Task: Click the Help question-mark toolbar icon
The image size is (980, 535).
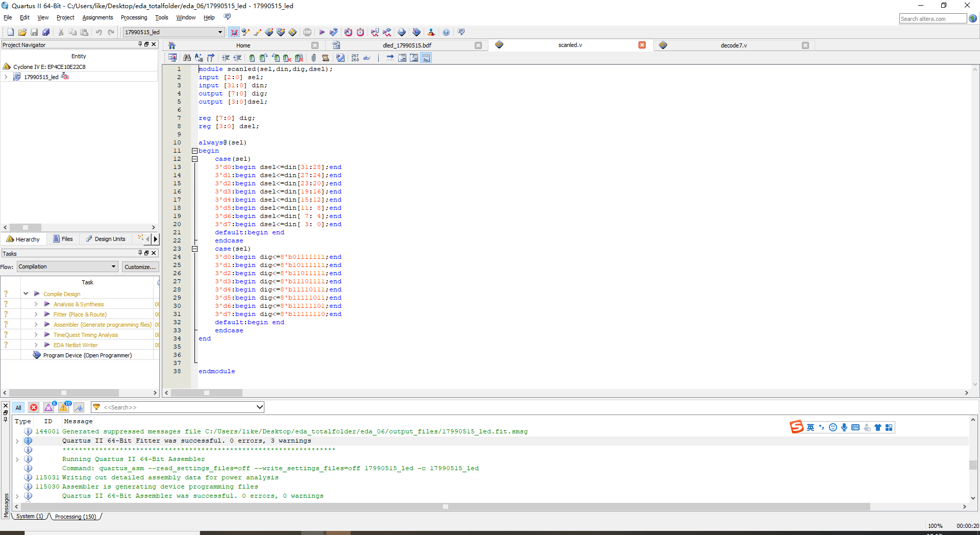Action: click(446, 32)
